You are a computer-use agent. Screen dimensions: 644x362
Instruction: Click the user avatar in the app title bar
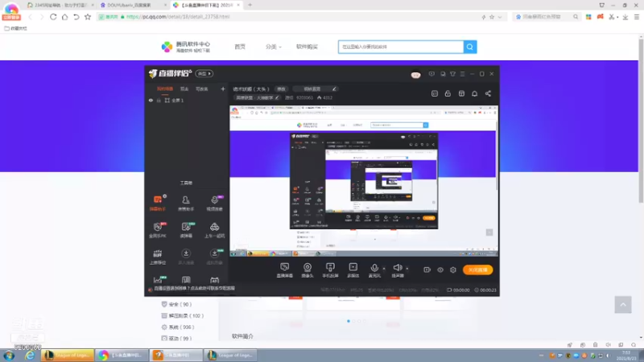click(415, 75)
